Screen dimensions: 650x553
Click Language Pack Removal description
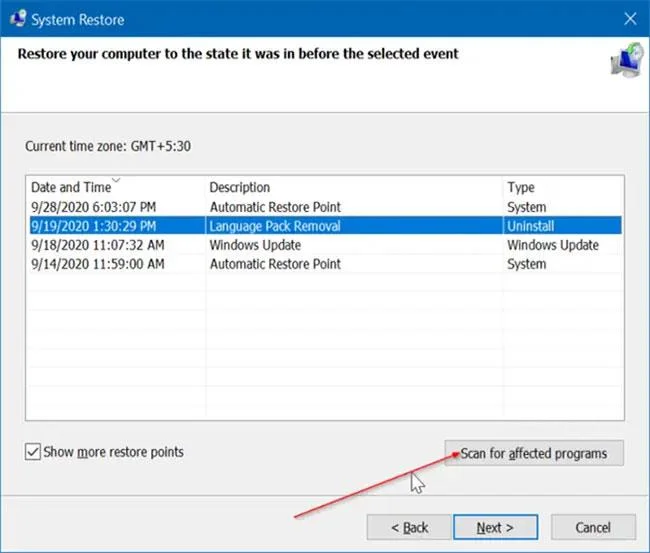pos(275,226)
